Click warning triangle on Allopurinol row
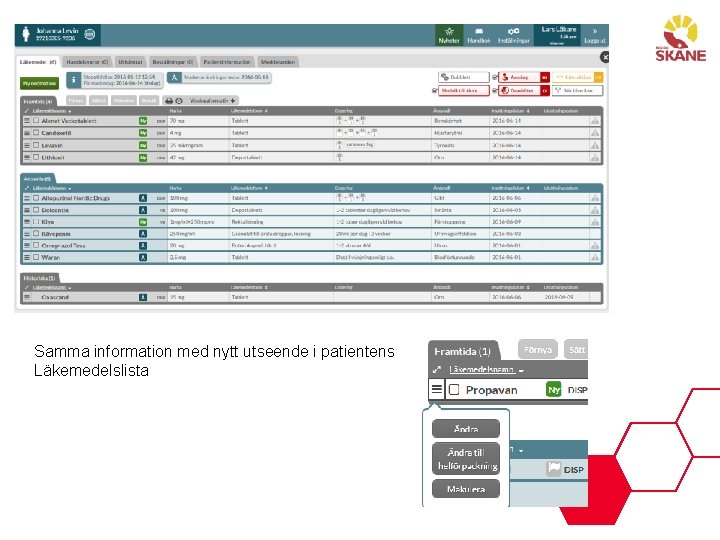The height and width of the screenshot is (540, 720). pyautogui.click(x=595, y=198)
